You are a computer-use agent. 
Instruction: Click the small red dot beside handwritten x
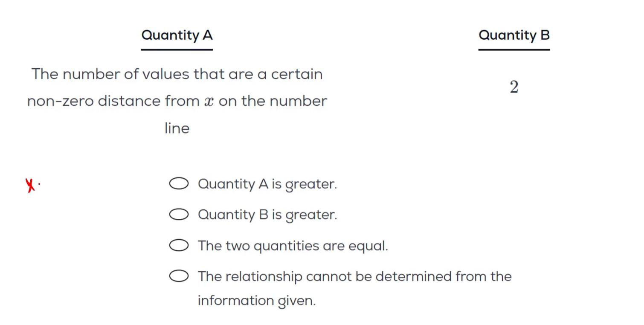coord(39,184)
